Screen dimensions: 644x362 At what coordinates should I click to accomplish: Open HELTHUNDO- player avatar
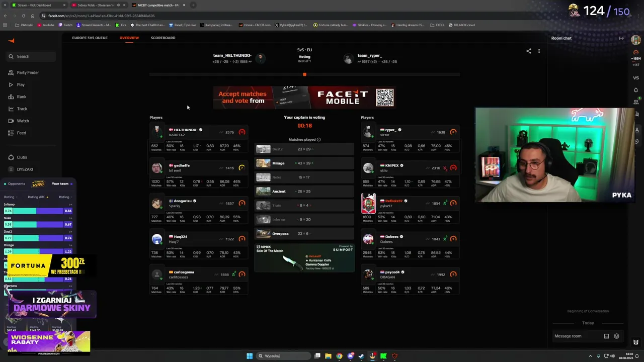click(157, 132)
